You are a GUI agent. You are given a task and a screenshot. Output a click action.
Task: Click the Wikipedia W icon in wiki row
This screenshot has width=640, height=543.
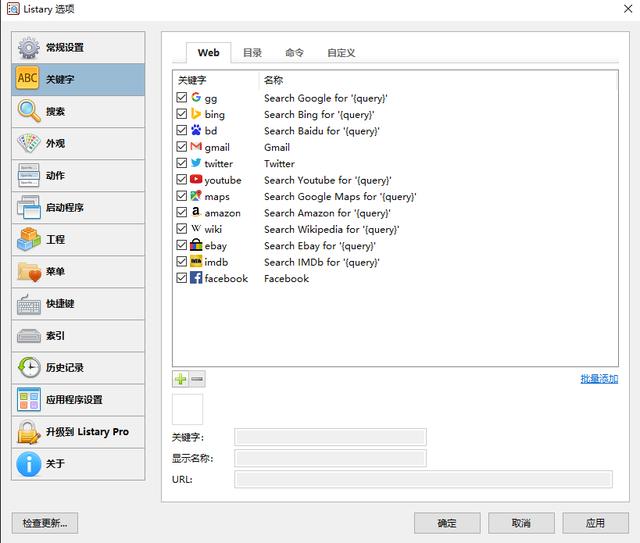[196, 228]
